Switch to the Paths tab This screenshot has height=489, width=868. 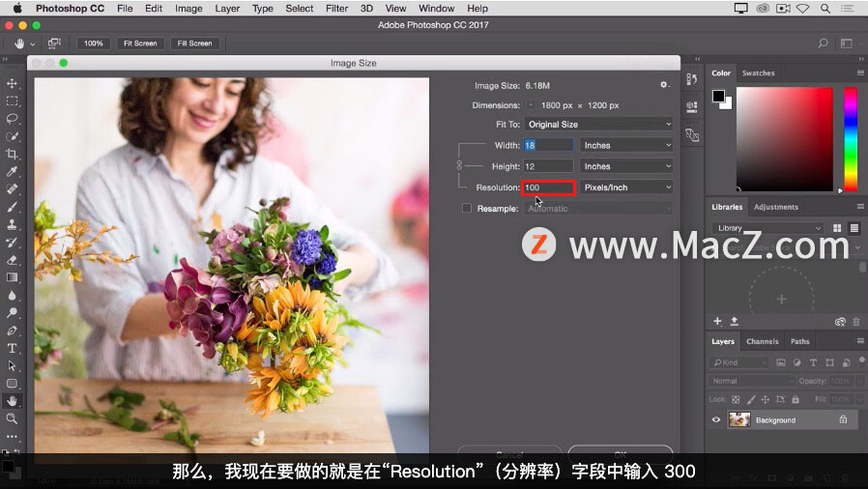click(800, 341)
